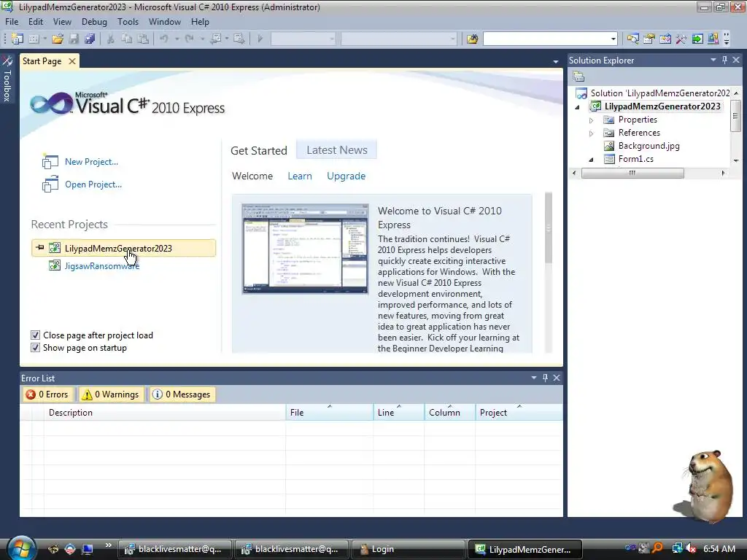Image resolution: width=747 pixels, height=560 pixels.
Task: Open the Find combo box dropdown arrow
Action: (613, 39)
